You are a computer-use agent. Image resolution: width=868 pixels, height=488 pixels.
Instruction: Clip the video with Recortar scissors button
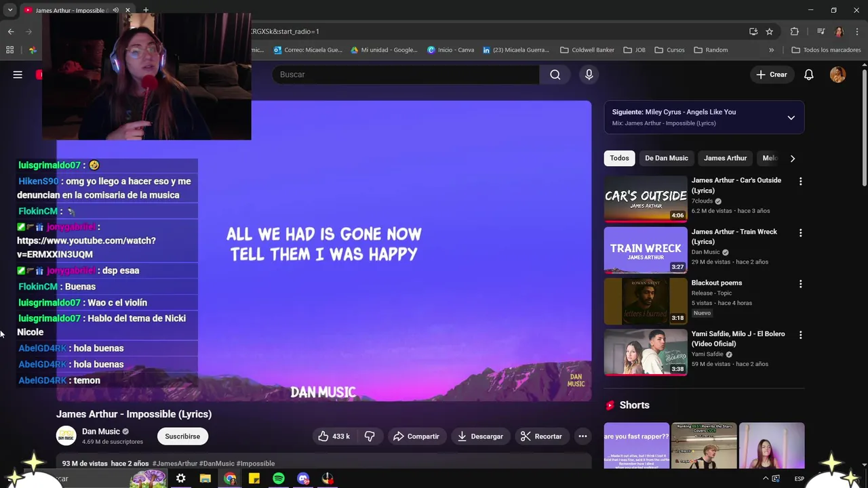click(x=541, y=436)
